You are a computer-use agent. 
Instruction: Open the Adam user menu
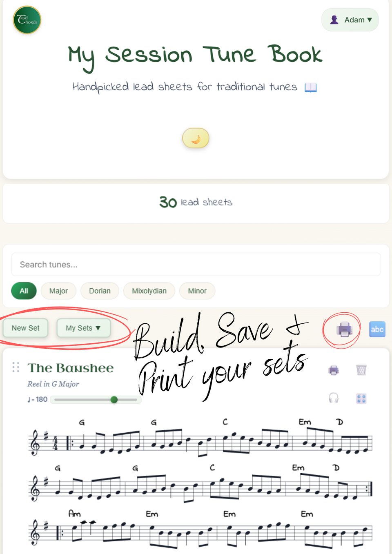point(350,20)
